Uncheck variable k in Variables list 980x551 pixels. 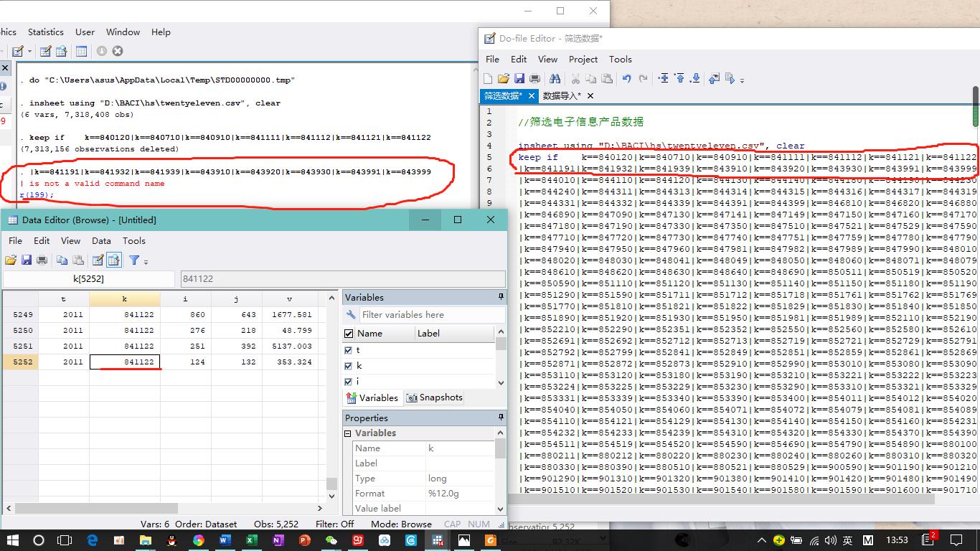349,366
